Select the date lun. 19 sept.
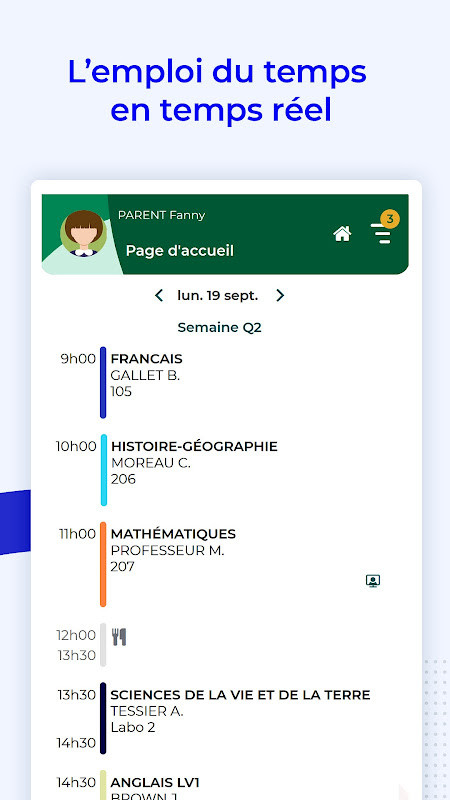 point(218,295)
